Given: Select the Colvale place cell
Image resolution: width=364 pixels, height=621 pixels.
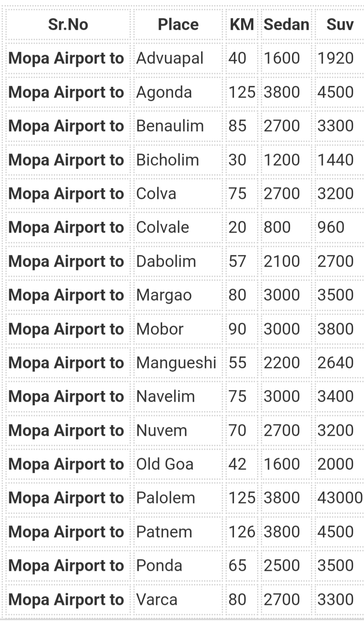Looking at the screenshot, I should 178,227.
